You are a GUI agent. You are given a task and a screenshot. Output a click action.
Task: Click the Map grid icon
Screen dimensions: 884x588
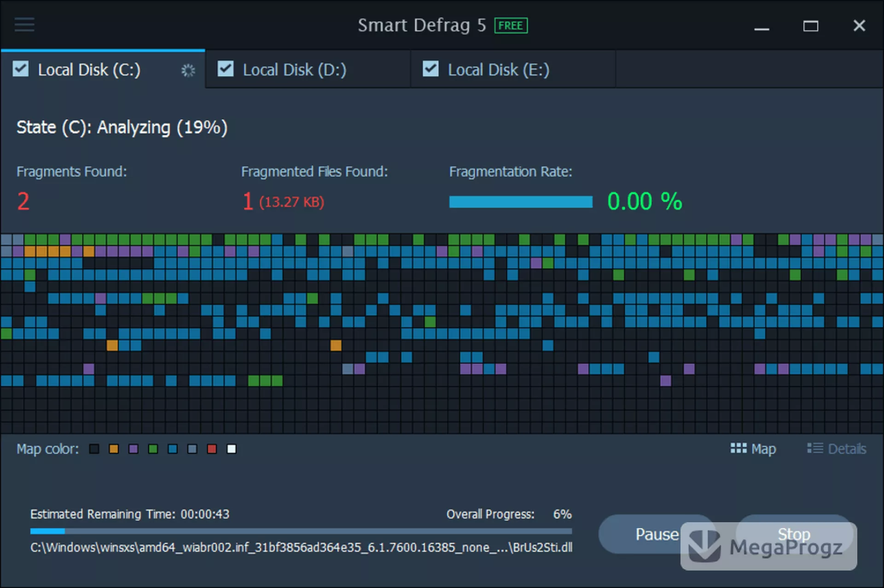pos(739,448)
